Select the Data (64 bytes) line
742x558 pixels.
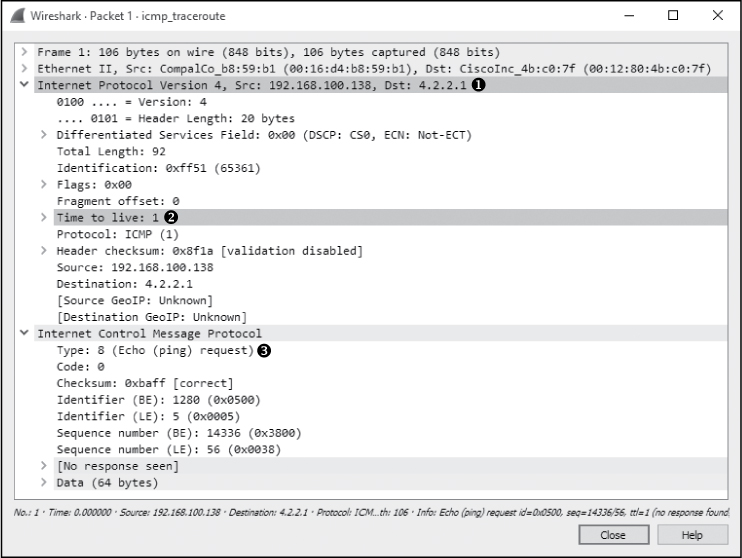[390, 483]
